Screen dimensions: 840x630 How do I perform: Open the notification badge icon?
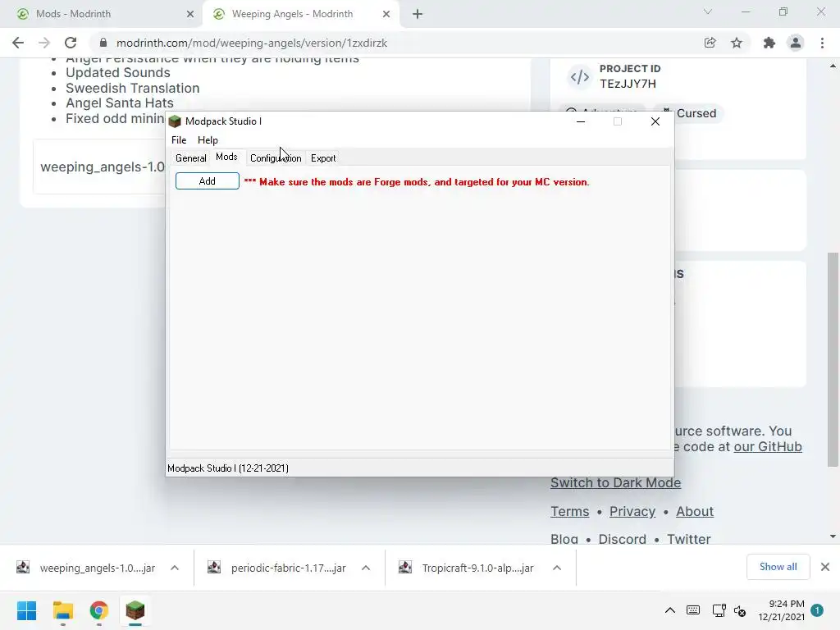pos(817,610)
